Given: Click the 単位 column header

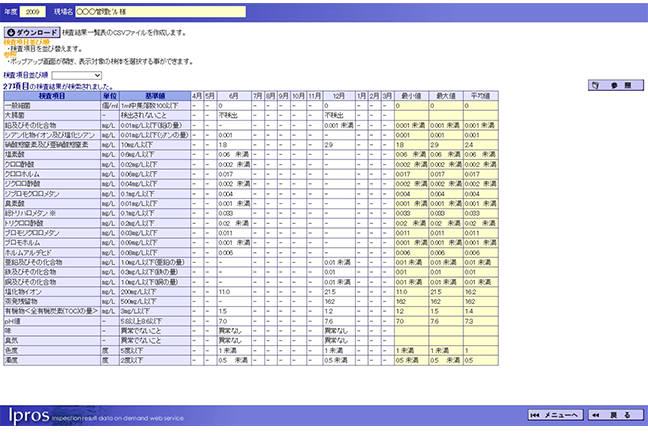Looking at the screenshot, I should pos(110,96).
